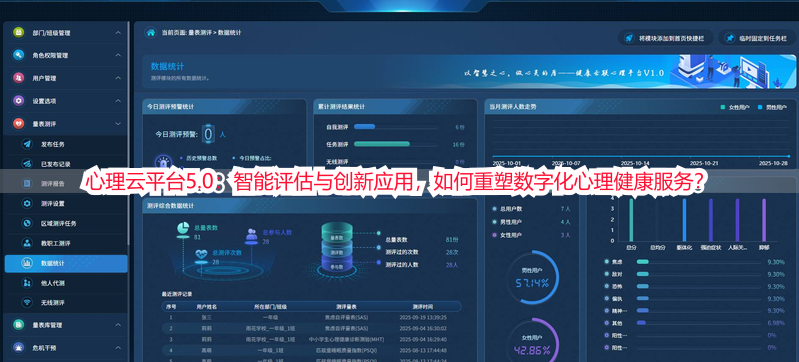The height and width of the screenshot is (362, 799).
Task: Click the rocket icon for 首页快捷栏
Action: point(629,38)
